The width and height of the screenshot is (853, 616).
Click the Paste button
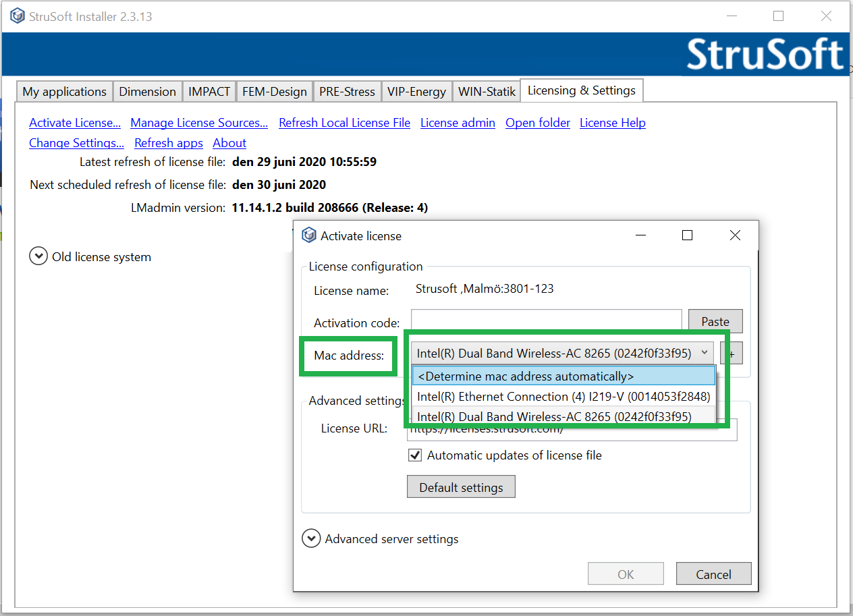715,321
